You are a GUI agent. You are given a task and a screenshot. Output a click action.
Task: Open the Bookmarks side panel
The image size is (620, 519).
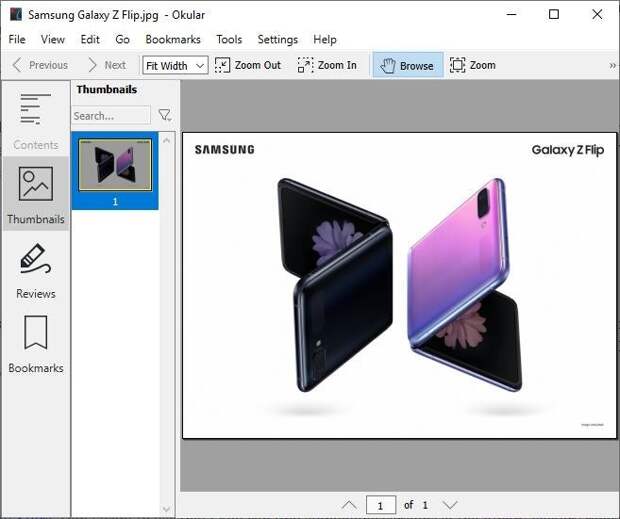pos(36,344)
